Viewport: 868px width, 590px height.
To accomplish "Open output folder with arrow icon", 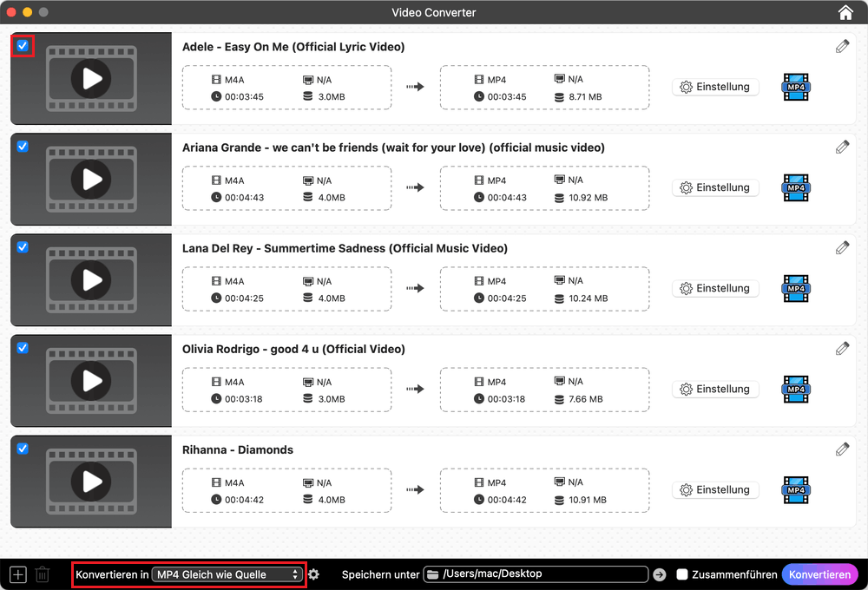I will [660, 574].
